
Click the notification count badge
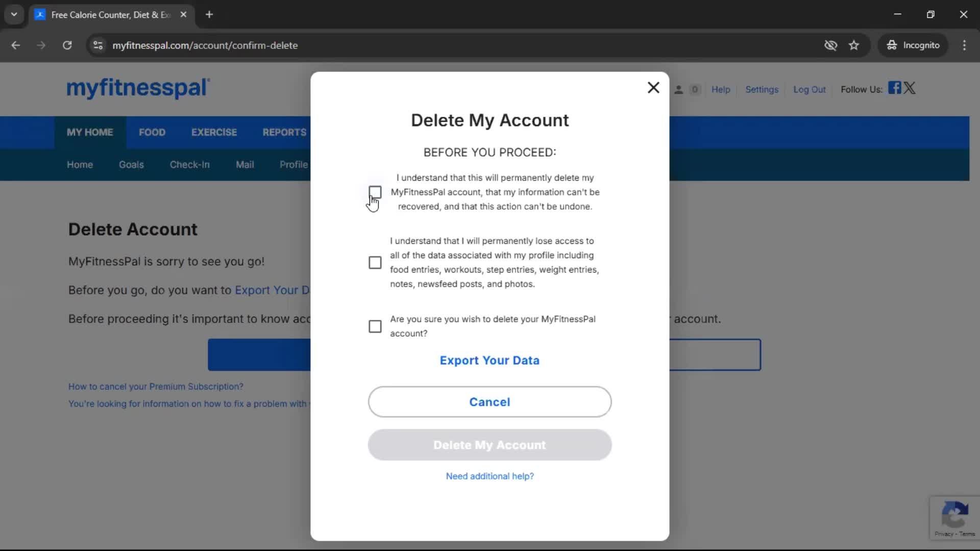tap(694, 90)
